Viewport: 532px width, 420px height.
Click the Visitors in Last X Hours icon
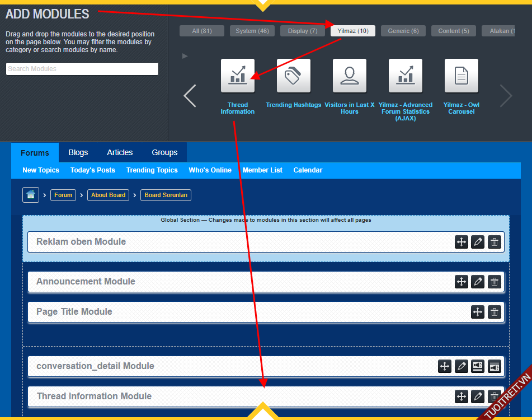pyautogui.click(x=349, y=76)
